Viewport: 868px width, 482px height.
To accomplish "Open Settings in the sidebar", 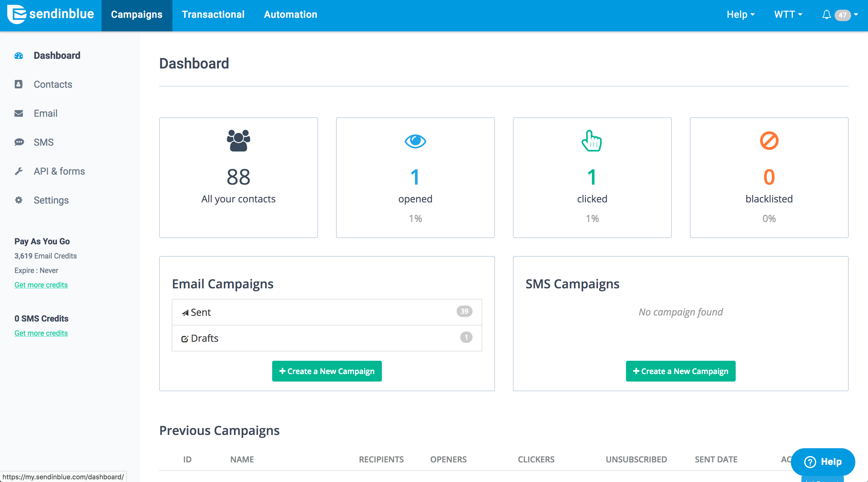I will [51, 200].
